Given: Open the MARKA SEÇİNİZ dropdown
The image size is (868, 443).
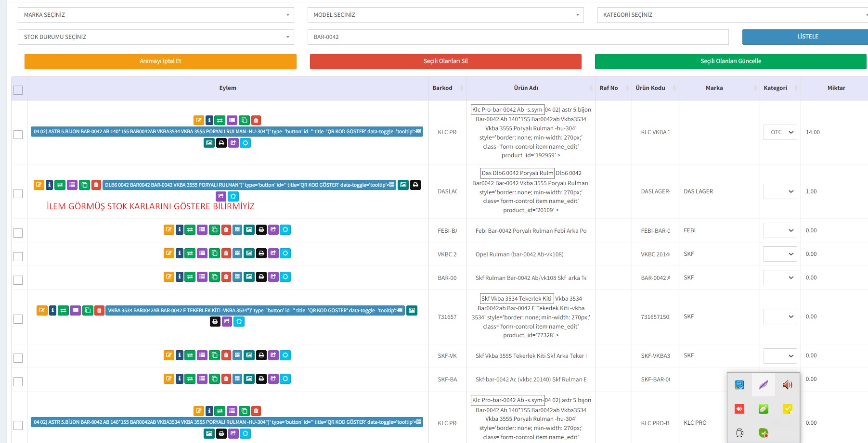Looking at the screenshot, I should 155,15.
